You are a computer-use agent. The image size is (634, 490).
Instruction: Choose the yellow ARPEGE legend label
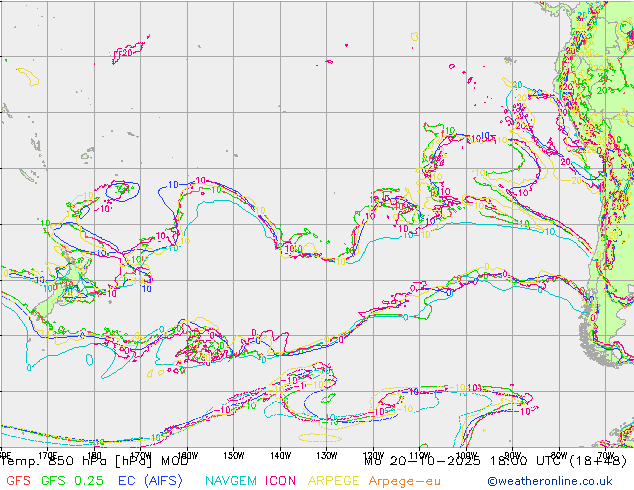pos(334,481)
